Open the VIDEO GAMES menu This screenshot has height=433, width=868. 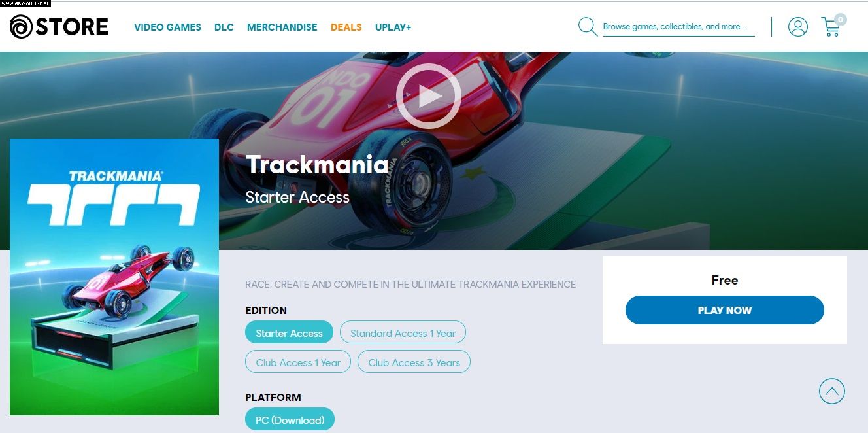pos(167,27)
